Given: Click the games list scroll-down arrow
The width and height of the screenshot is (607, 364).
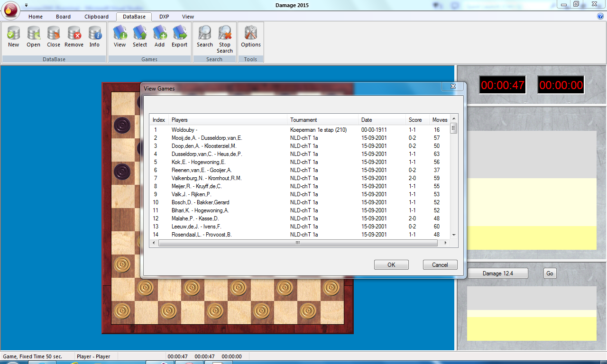Looking at the screenshot, I should click(454, 235).
